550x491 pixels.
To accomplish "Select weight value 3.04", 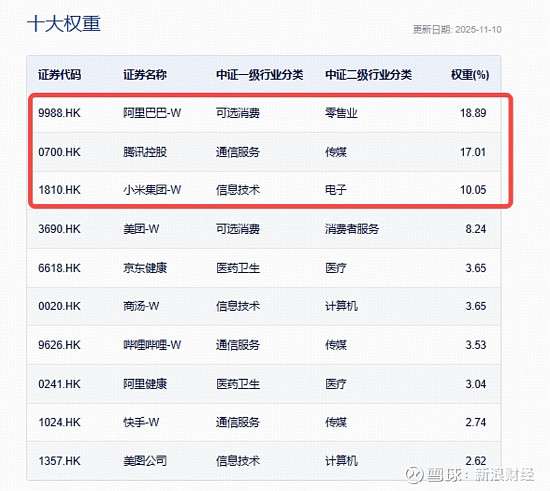I will tap(476, 384).
